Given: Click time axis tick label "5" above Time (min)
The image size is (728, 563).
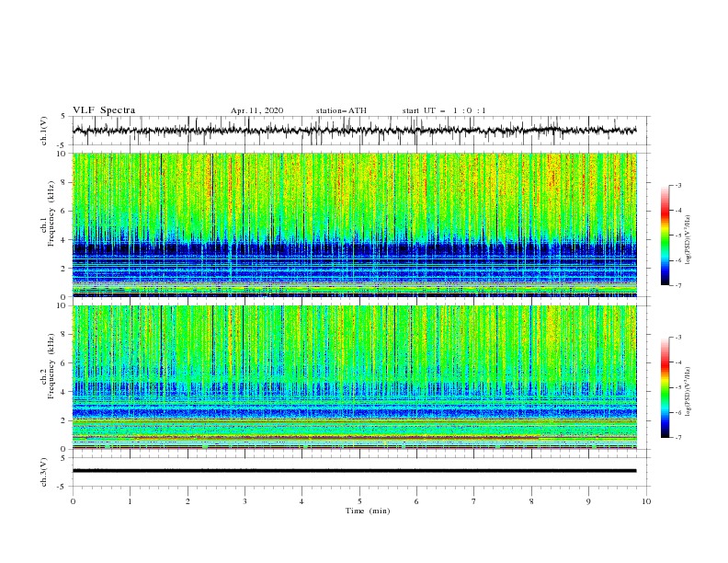Looking at the screenshot, I should (359, 501).
